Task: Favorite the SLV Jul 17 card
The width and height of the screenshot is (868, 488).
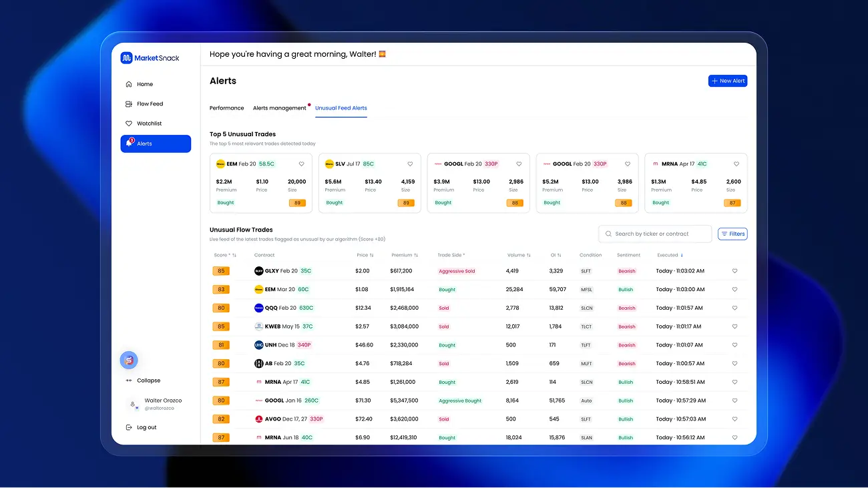Action: tap(410, 164)
